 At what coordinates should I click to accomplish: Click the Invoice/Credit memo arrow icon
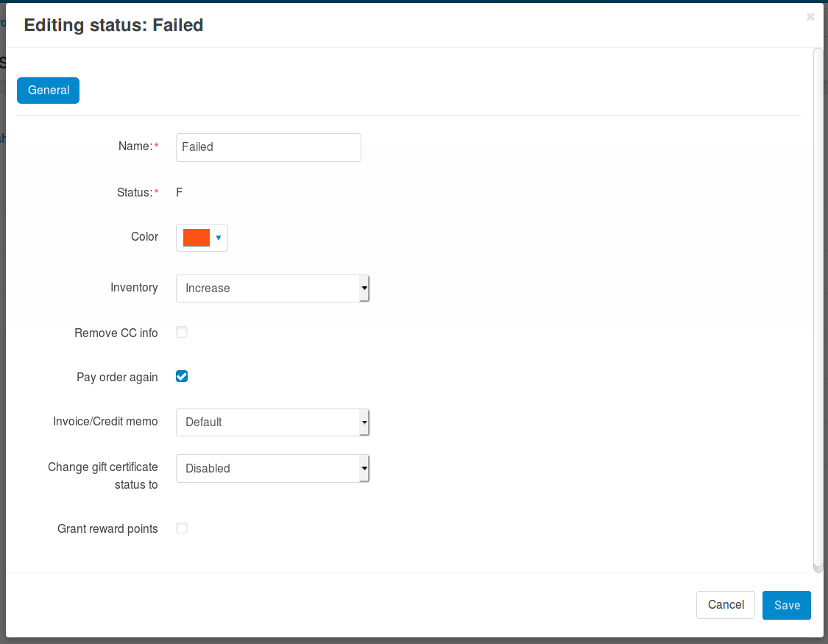point(364,422)
